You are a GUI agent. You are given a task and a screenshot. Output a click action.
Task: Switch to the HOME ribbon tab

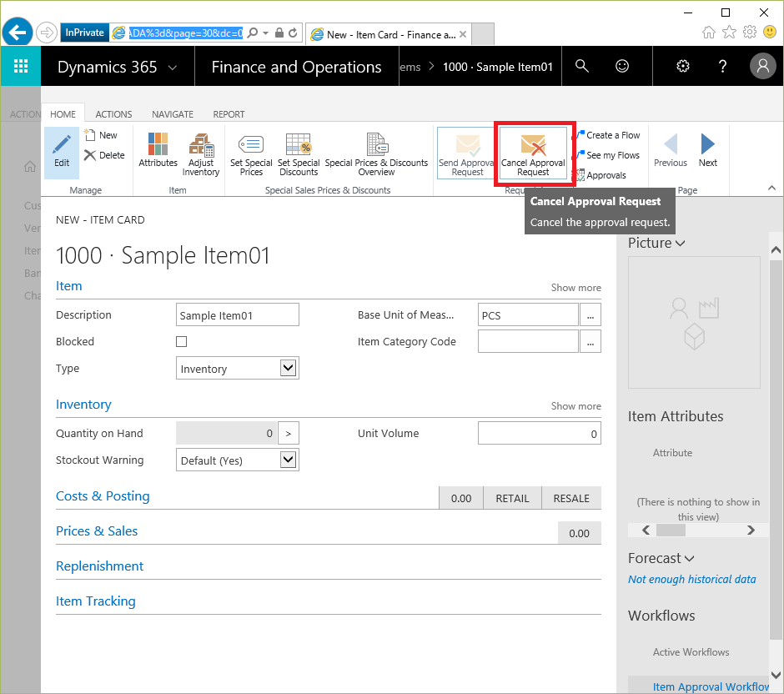click(63, 114)
